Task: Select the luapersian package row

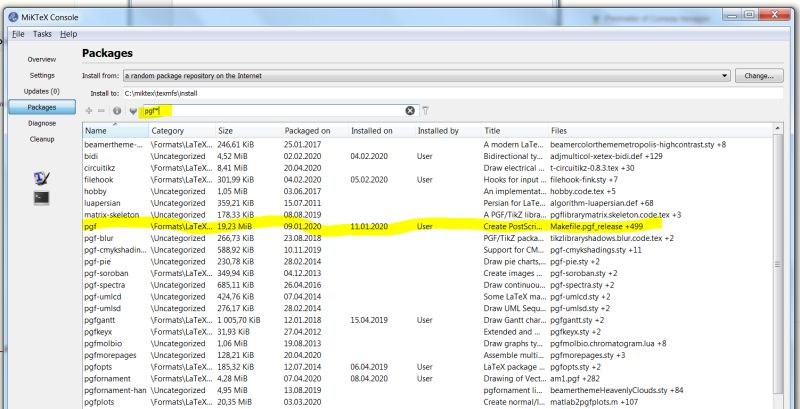Action: 428,203
